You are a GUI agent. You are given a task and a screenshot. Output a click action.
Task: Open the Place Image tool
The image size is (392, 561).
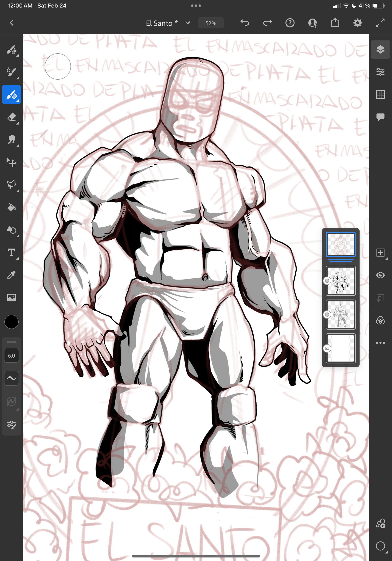coord(12,297)
